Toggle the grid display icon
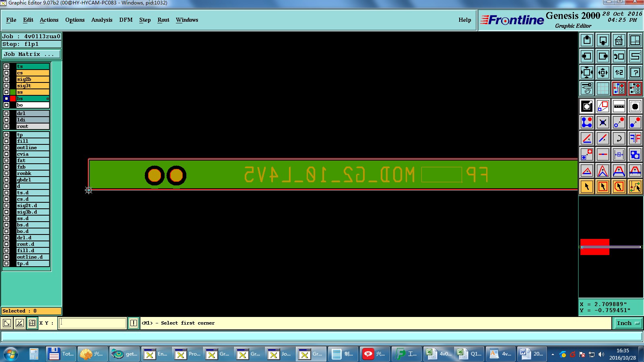This screenshot has height=362, width=644. coord(603,88)
